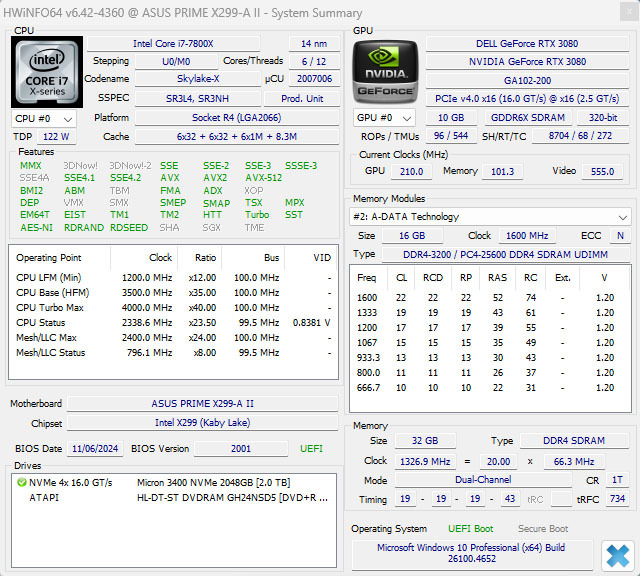Click the CPU LFM (Min) operating point row
640x576 pixels.
coord(173,278)
